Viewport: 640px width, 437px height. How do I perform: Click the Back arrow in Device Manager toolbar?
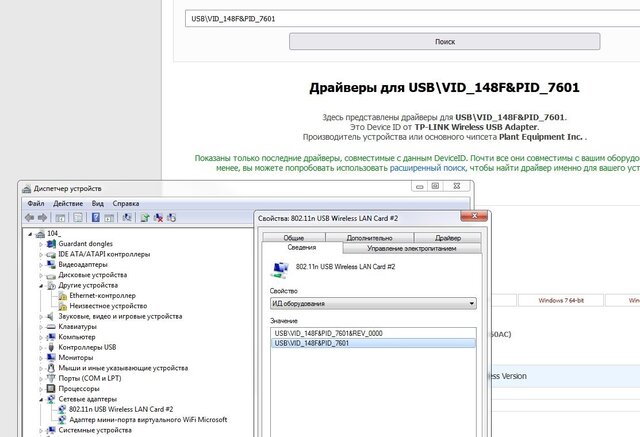pyautogui.click(x=29, y=217)
